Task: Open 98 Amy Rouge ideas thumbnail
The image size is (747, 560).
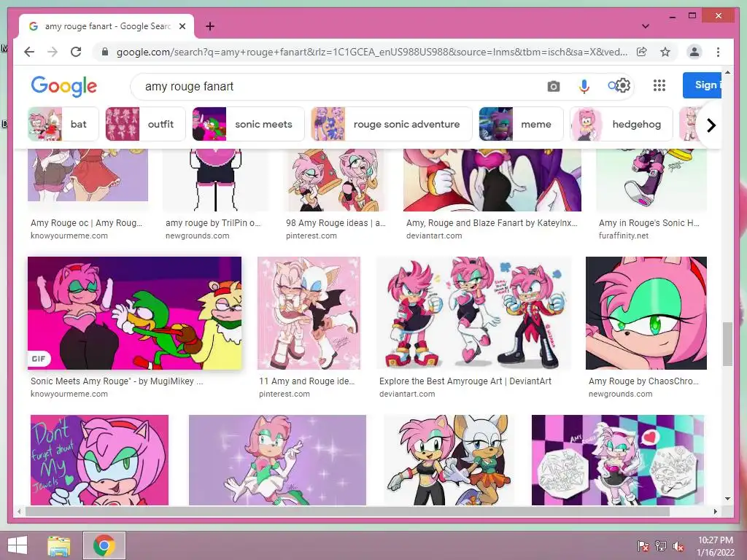Action: pyautogui.click(x=334, y=180)
